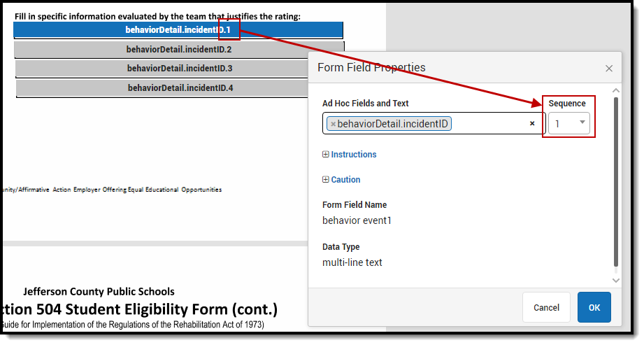Click the OK button
The height and width of the screenshot is (345, 644).
594,307
